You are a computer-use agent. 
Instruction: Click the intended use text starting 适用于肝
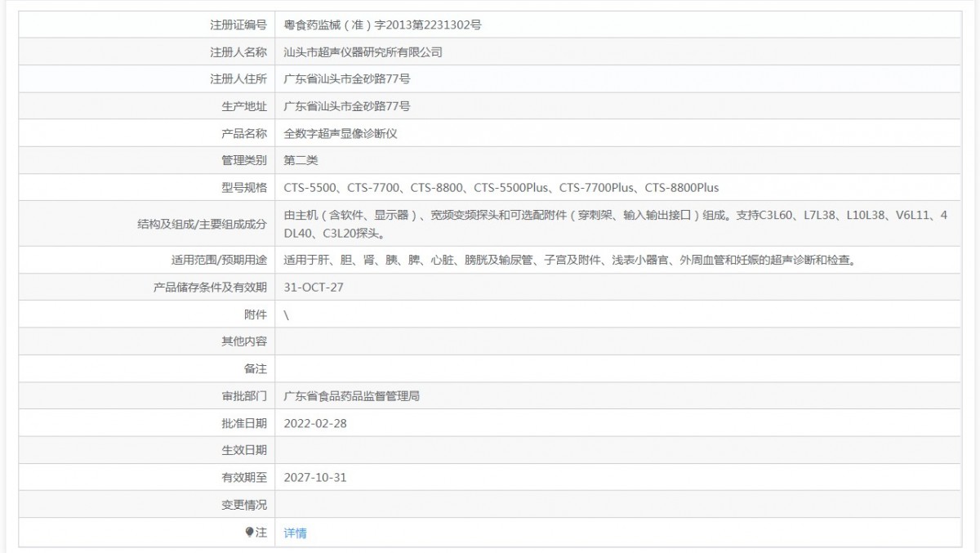coord(569,260)
